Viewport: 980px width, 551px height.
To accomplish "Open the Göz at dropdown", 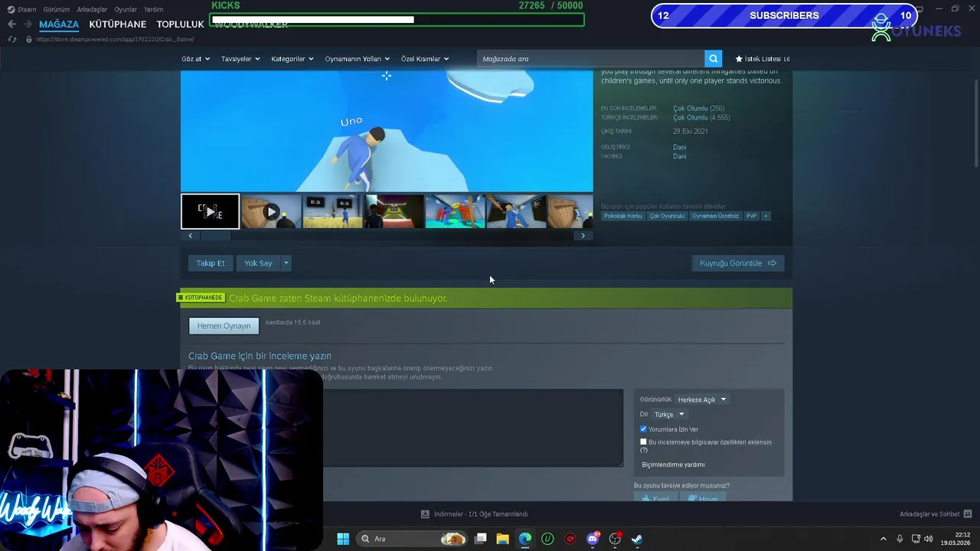I will 195,59.
